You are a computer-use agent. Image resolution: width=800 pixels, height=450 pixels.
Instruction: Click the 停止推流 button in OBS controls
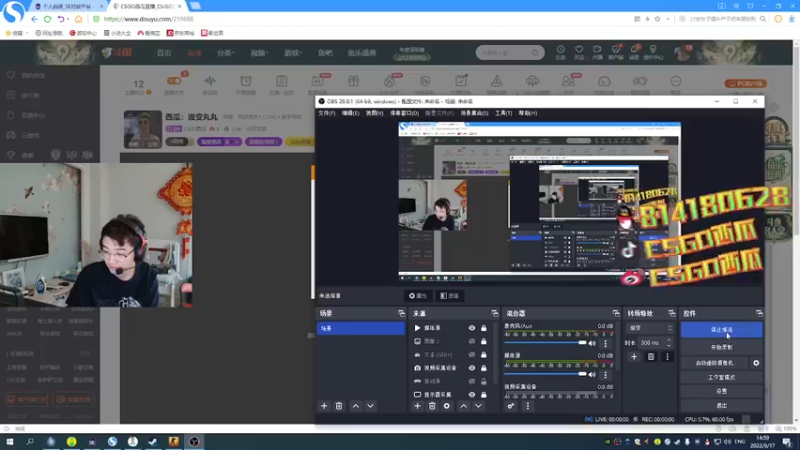click(721, 330)
